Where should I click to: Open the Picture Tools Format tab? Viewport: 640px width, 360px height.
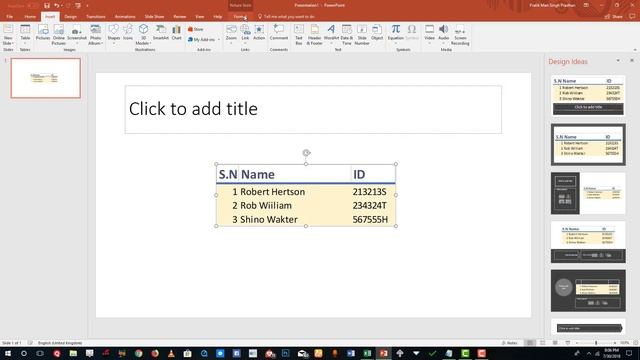tap(240, 17)
